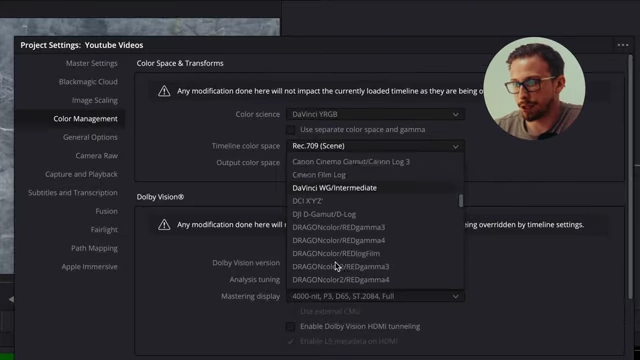Click the color space list scrollbar thumb

tap(461, 200)
